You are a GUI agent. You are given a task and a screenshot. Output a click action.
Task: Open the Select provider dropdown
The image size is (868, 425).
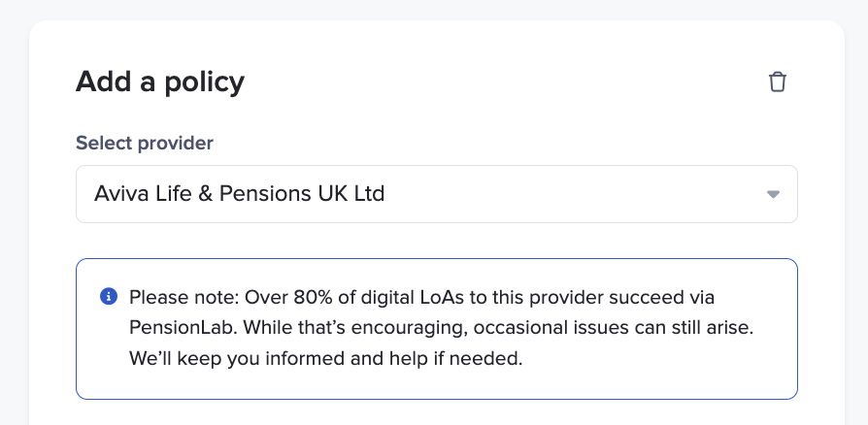tap(436, 194)
